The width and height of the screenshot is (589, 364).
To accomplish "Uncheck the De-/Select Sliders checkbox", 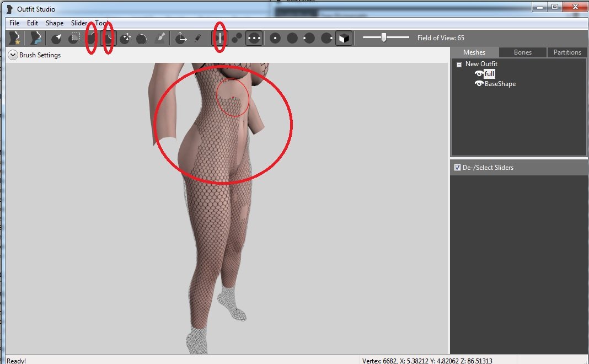I will (457, 168).
